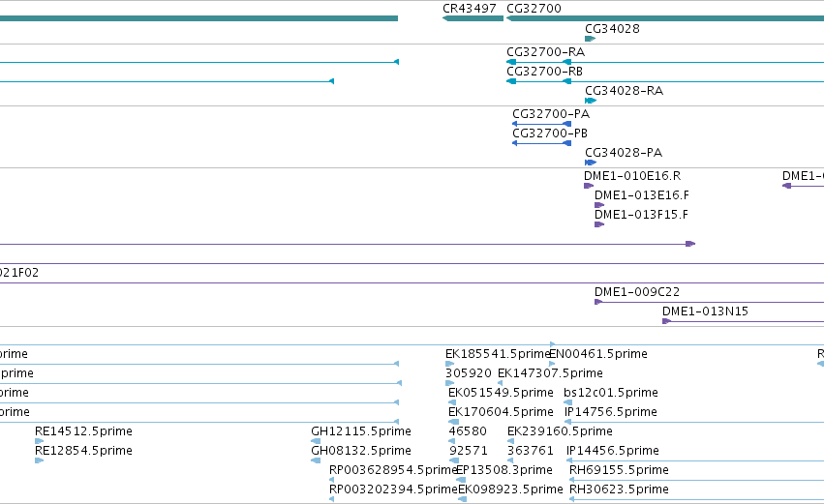
Task: Select the small arrow glyph under CG34028
Action: click(590, 39)
